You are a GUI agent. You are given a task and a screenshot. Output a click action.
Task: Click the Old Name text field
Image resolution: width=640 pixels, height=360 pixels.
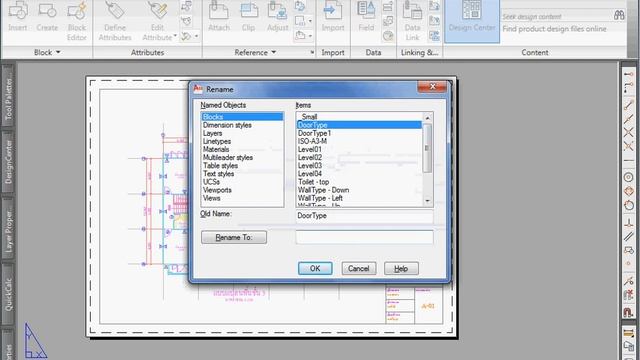(x=364, y=216)
